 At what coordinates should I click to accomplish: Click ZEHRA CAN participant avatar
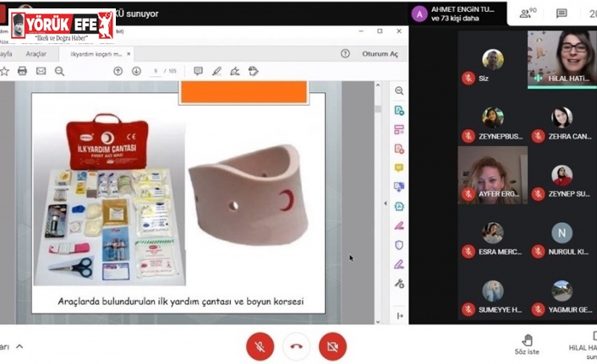562,117
